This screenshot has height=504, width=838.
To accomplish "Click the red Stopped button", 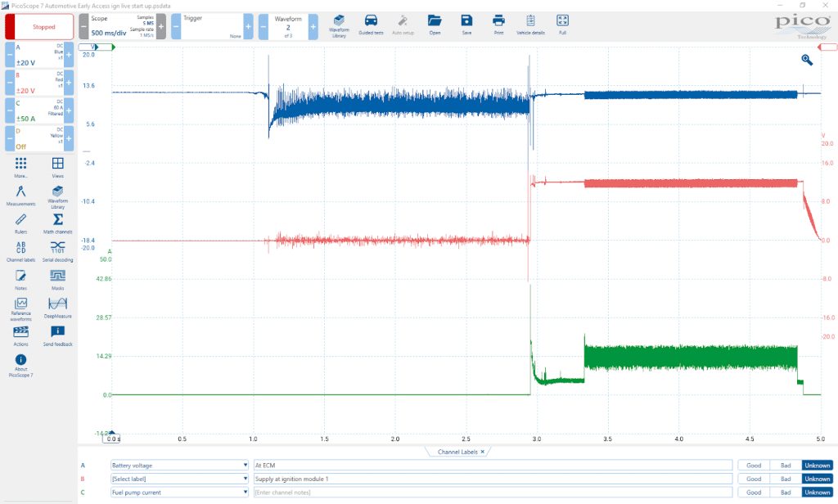I will [44, 27].
